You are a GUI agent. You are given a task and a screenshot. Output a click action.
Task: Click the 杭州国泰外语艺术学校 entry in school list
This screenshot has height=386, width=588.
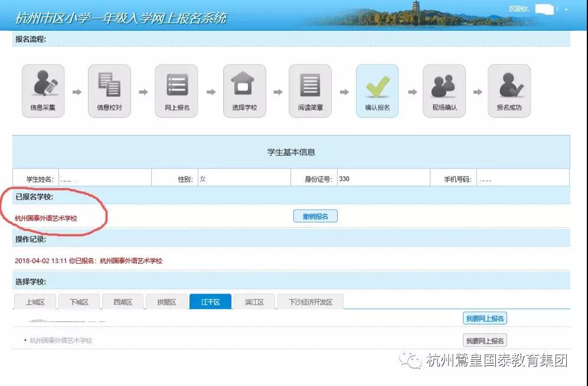click(61, 341)
